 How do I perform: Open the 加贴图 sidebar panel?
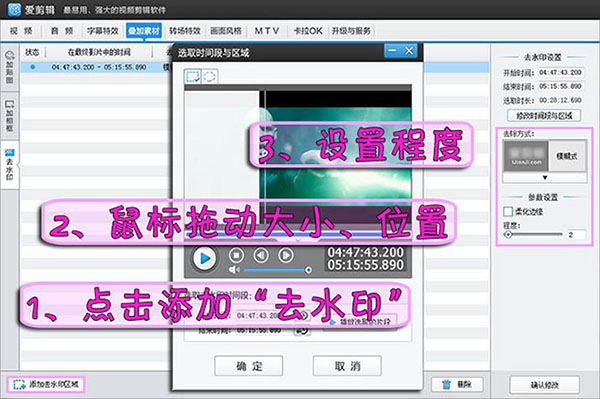[x=10, y=67]
